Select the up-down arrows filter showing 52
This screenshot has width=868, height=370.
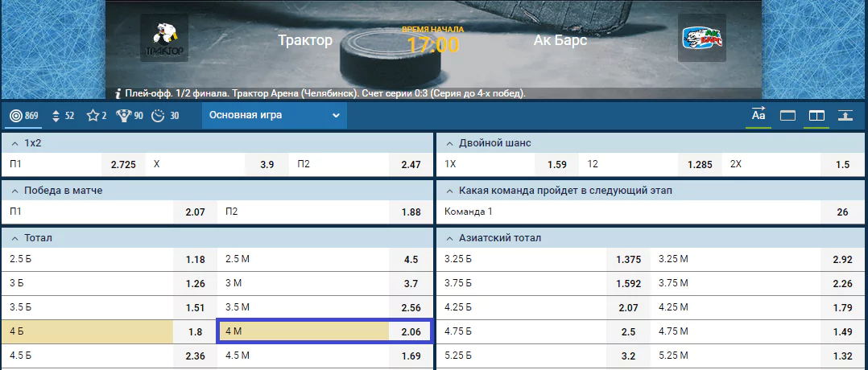(x=63, y=116)
